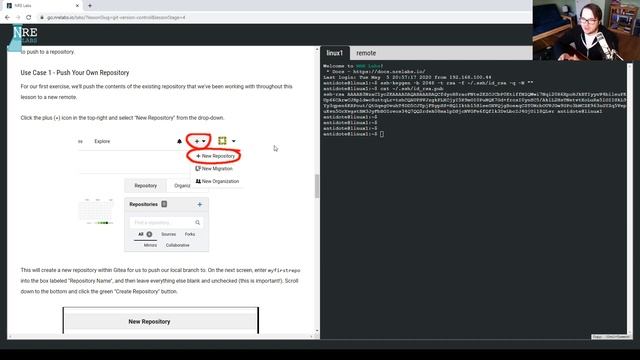Image resolution: width=640 pixels, height=360 pixels.
Task: Click the lesson panel scroll-up arrow
Action: tap(317, 49)
